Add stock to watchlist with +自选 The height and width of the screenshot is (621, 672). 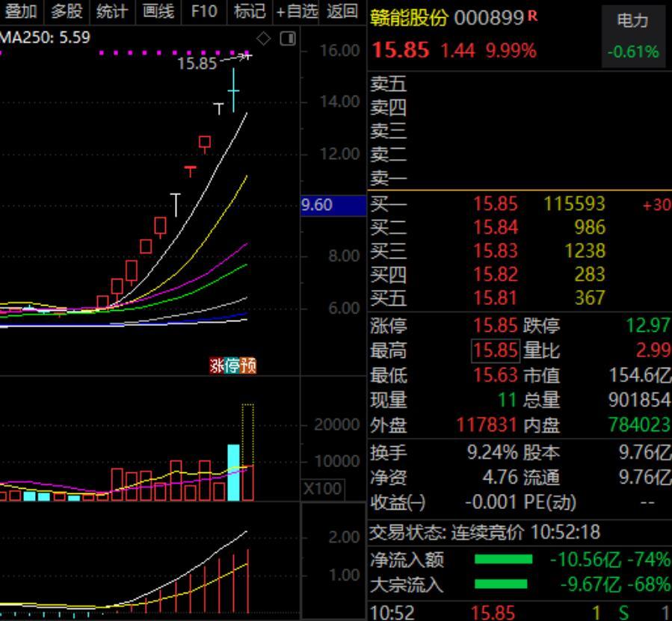point(297,11)
